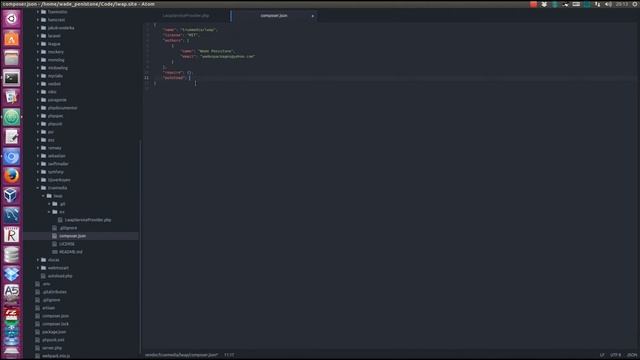Open the .gitattributes file

tap(54, 292)
